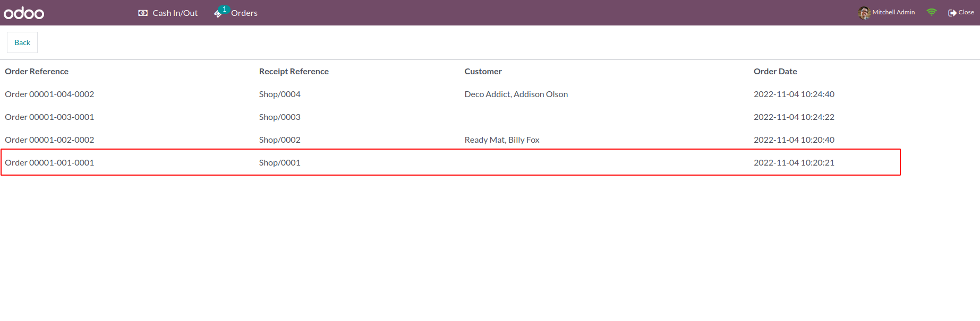
Task: Click the Order Reference column header
Action: [37, 71]
